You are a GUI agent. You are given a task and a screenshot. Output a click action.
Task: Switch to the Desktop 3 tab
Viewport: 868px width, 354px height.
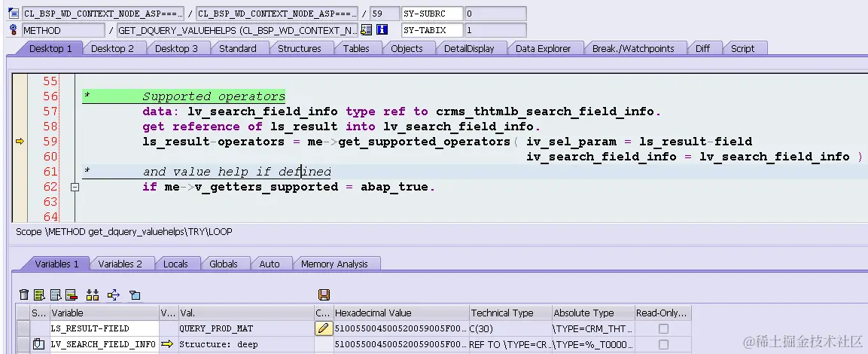(176, 49)
